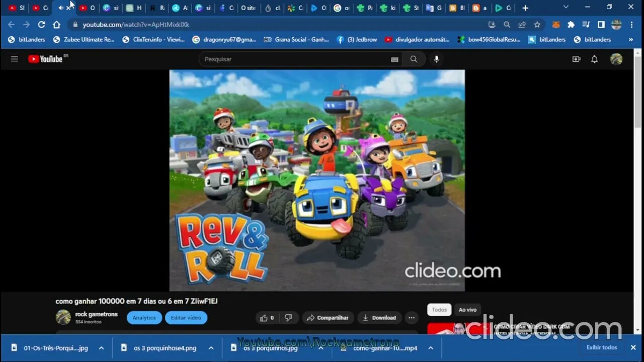Viewport: 644px width, 362px height.
Task: Open the media controls icon
Action: click(x=586, y=25)
